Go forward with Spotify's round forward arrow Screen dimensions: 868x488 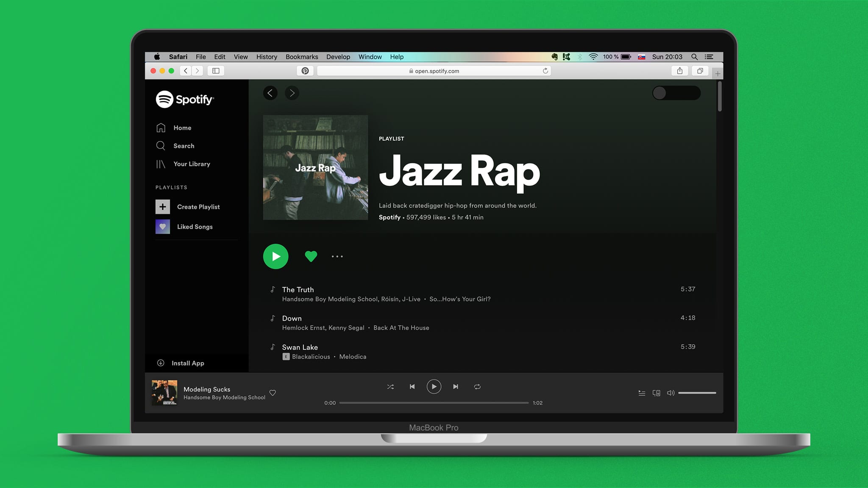click(292, 93)
